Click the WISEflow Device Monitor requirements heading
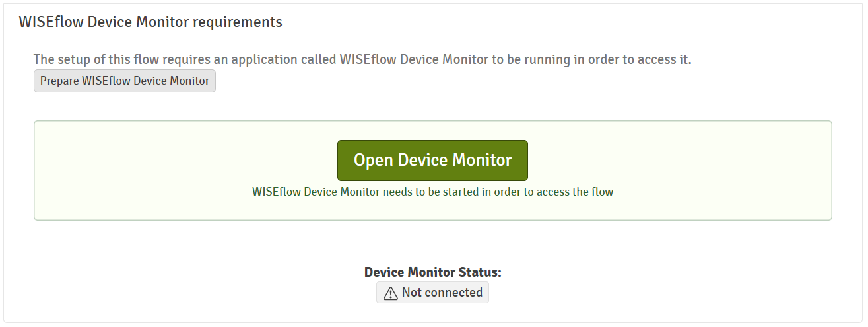868x327 pixels. click(x=150, y=22)
